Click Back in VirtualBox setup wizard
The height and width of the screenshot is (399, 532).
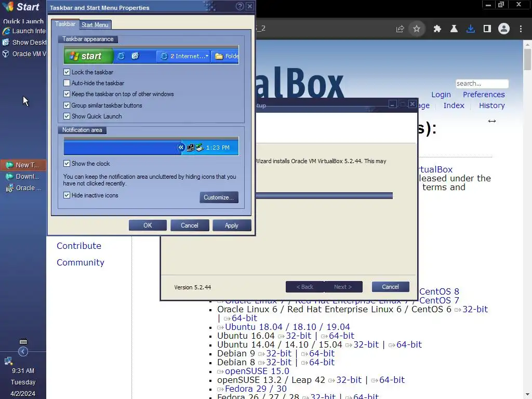pos(304,287)
